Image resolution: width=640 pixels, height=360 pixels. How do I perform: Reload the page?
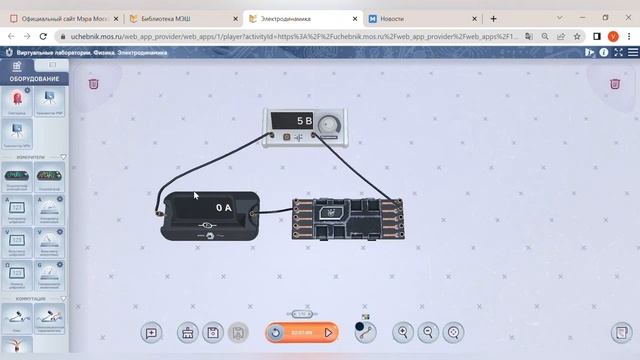point(43,36)
